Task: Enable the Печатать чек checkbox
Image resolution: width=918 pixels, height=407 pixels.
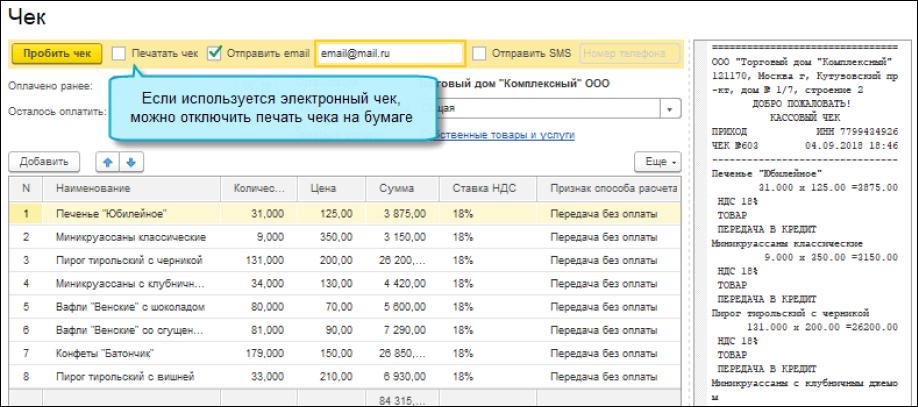Action: point(119,53)
